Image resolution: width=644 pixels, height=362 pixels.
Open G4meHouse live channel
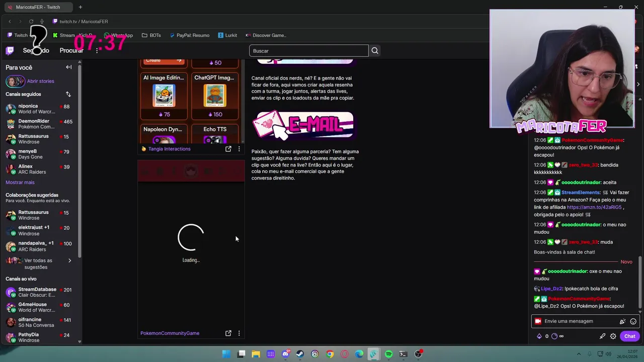tap(39, 308)
